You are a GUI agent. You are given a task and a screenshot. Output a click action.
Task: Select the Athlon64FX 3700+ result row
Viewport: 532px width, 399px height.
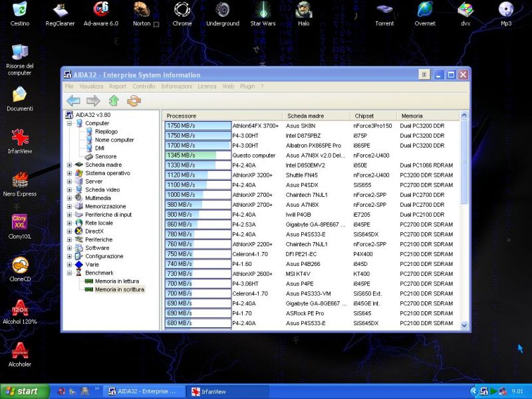[312, 126]
